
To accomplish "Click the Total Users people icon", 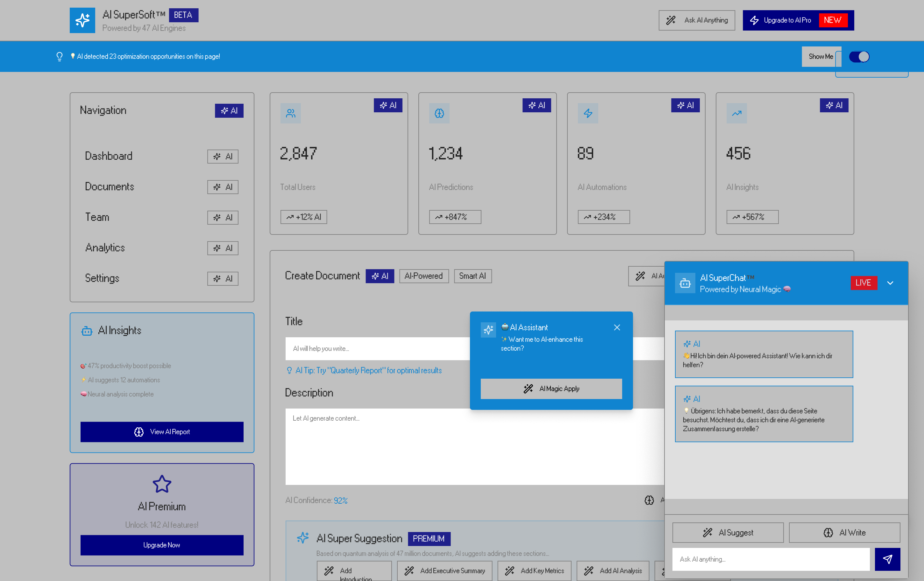I will coord(290,113).
